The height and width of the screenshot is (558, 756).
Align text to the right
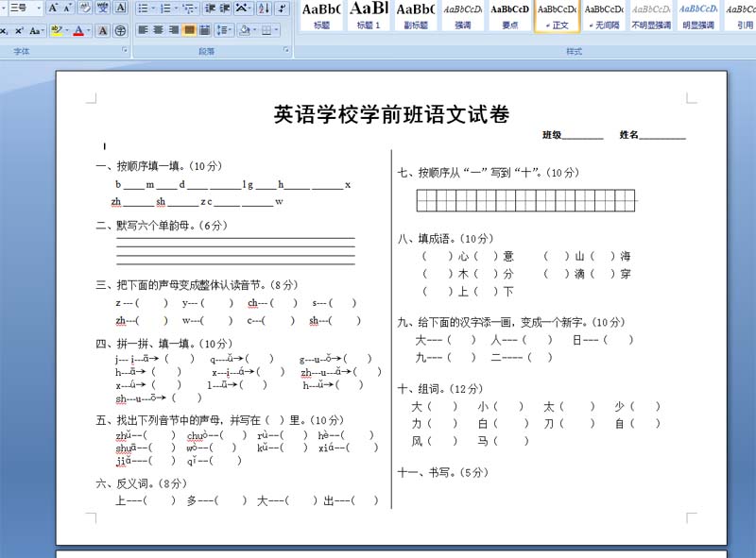174,30
